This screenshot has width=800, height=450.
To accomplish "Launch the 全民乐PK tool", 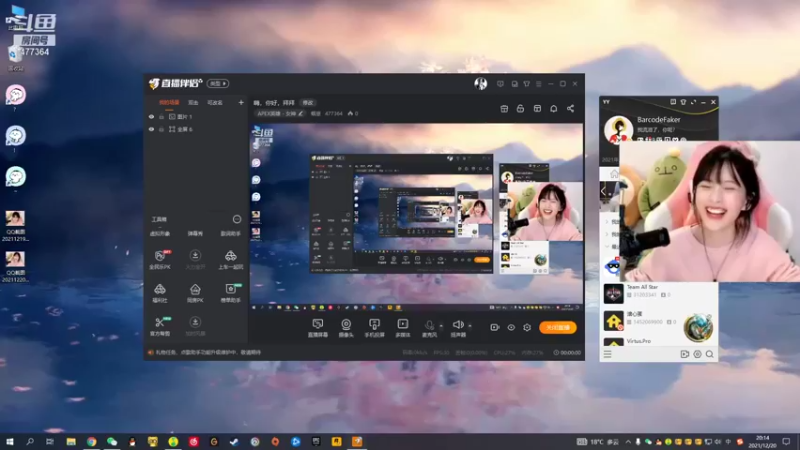I will tap(160, 259).
